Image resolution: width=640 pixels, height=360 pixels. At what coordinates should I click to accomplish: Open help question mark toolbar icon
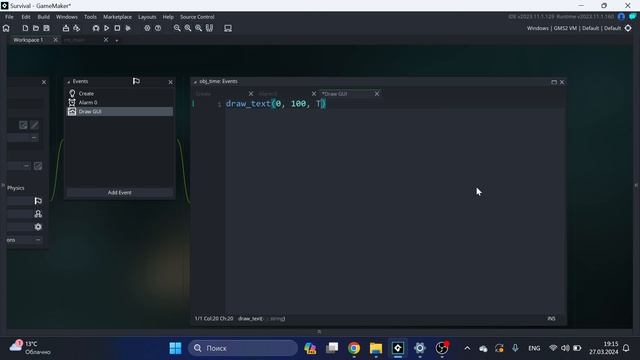click(x=158, y=28)
